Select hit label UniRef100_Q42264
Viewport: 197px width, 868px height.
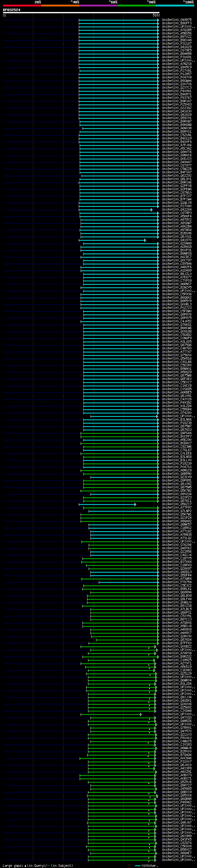point(177,210)
